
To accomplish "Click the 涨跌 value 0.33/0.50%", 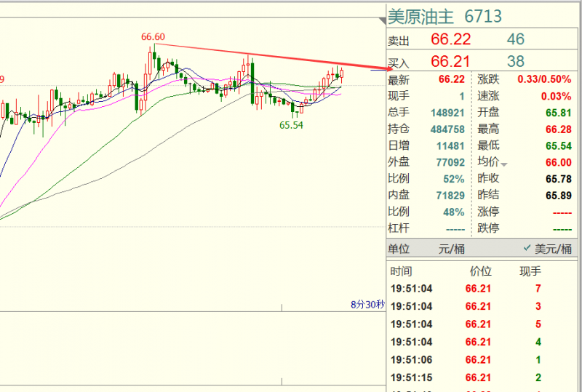I will click(x=544, y=79).
